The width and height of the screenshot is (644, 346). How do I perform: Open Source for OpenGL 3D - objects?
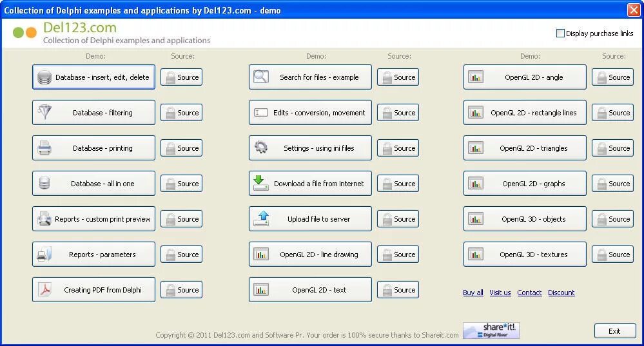pyautogui.click(x=613, y=219)
